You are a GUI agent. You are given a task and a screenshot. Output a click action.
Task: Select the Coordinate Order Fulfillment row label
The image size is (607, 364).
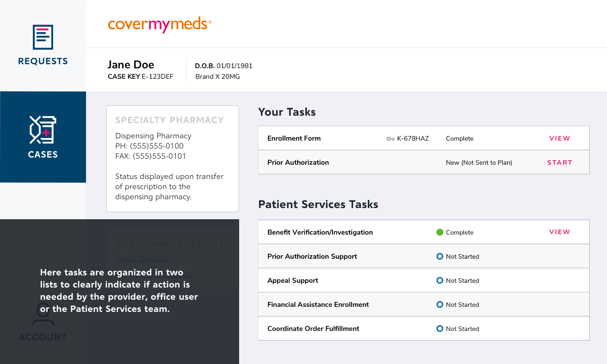[x=313, y=328]
